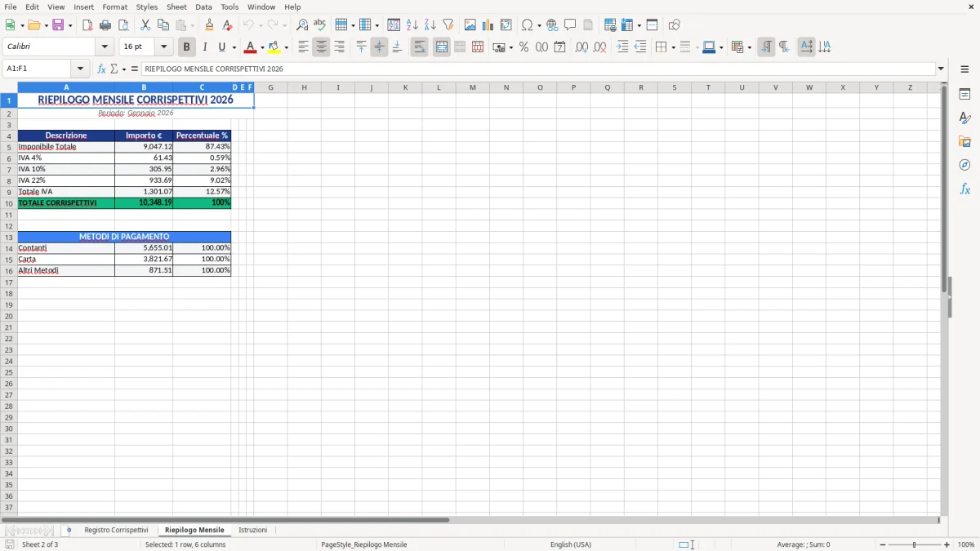This screenshot has width=980, height=551.
Task: Format value as currency
Action: coord(500,47)
